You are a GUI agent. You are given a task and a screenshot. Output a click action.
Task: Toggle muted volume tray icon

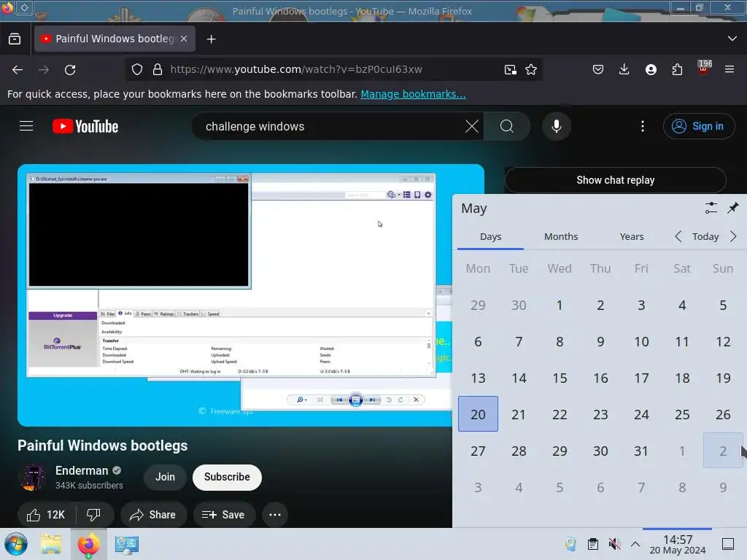coord(614,544)
